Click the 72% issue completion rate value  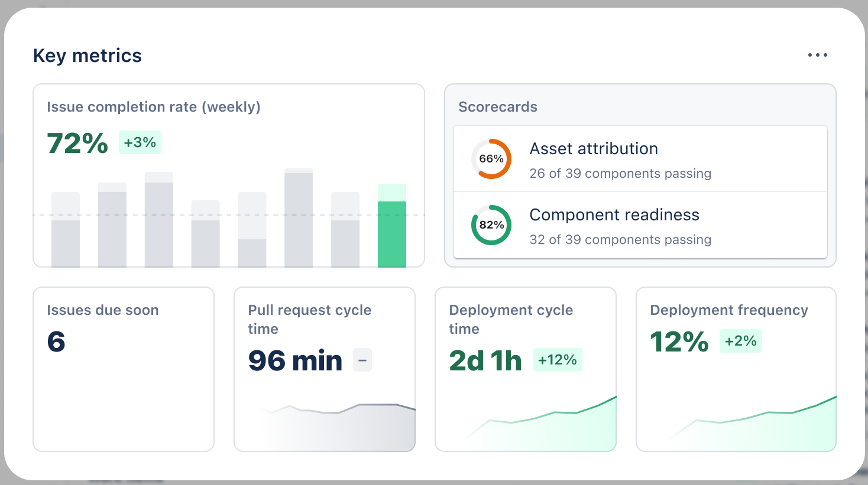click(76, 143)
